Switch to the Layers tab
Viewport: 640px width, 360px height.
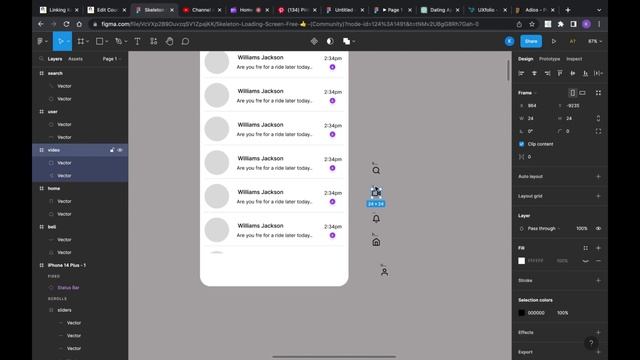(x=55, y=59)
